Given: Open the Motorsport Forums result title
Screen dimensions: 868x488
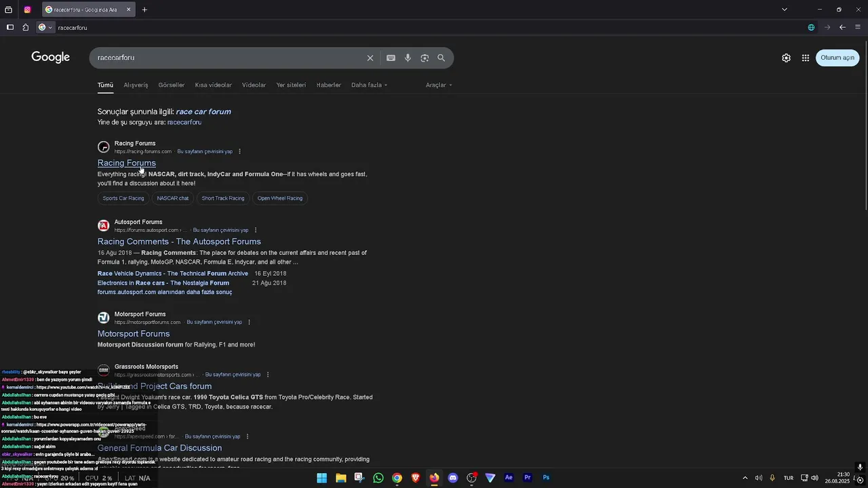Looking at the screenshot, I should [134, 333].
